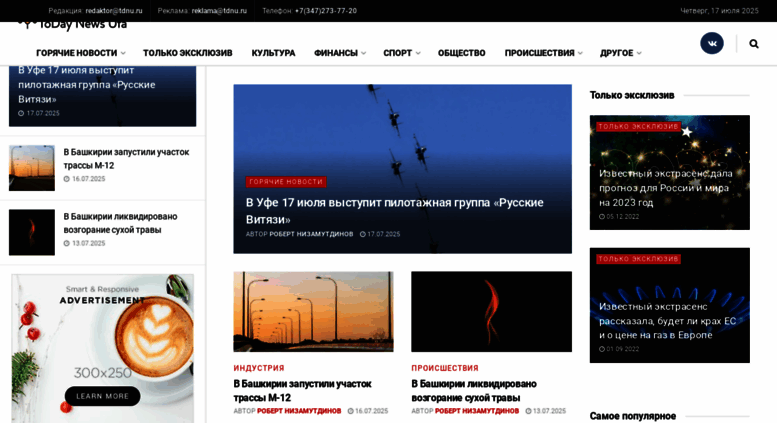777x423 pixels.
Task: Open the VK social network icon
Action: click(x=712, y=44)
